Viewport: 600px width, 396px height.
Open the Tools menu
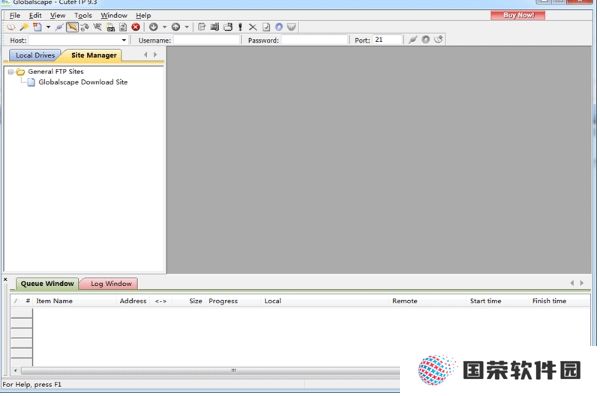pos(83,16)
